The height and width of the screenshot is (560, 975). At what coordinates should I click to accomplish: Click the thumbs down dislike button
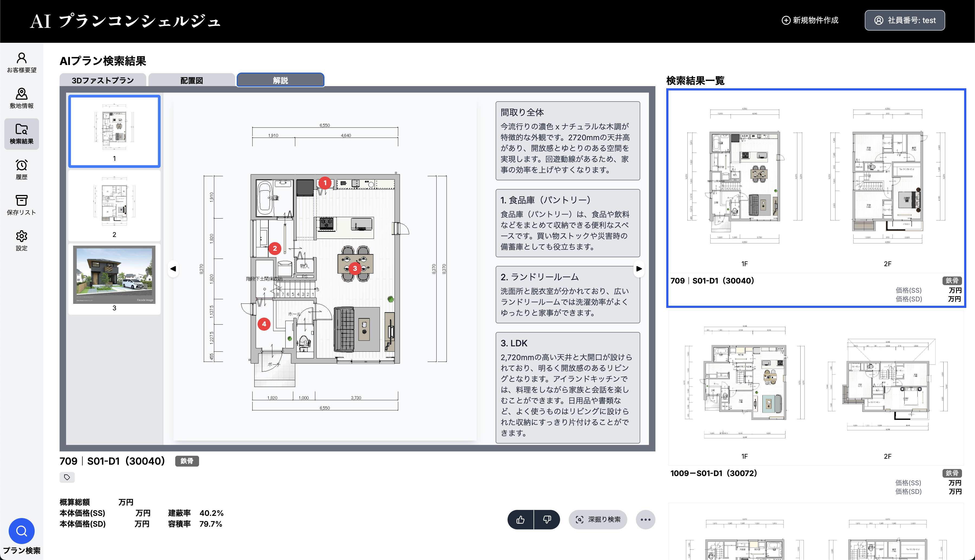tap(547, 520)
